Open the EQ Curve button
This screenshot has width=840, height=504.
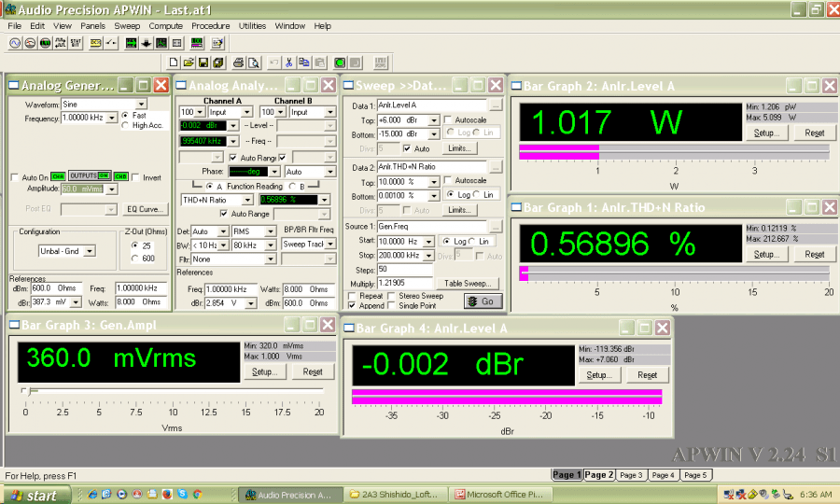point(145,209)
